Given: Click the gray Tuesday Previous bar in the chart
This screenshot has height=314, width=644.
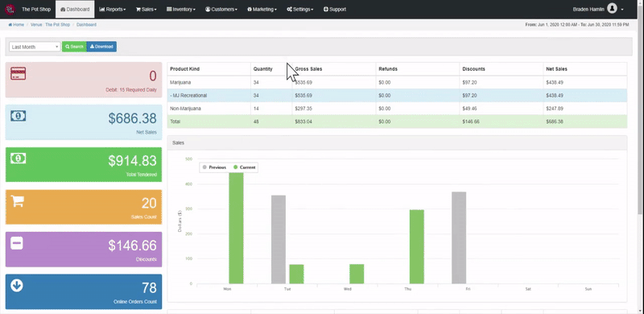Looking at the screenshot, I should 279,240.
